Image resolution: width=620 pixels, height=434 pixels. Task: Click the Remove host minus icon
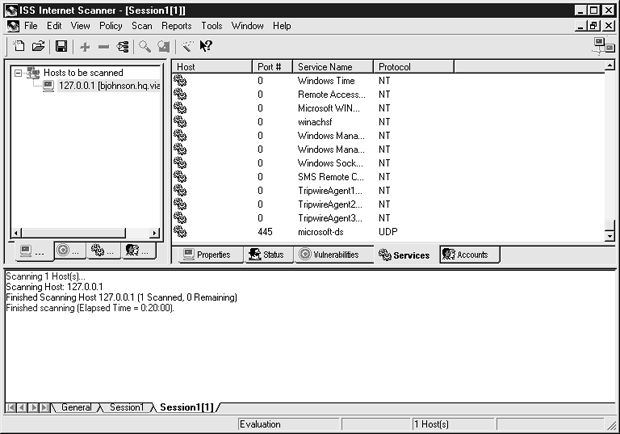[104, 46]
